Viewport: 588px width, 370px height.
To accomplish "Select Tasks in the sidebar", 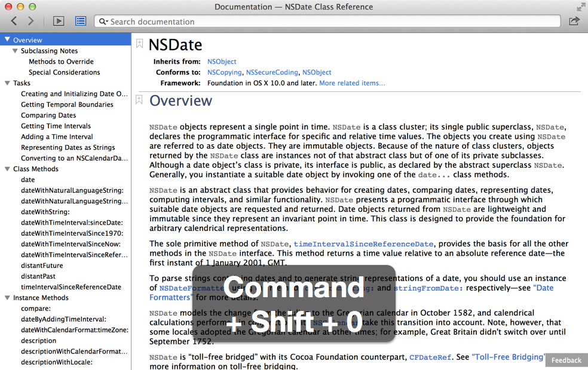I will click(22, 83).
